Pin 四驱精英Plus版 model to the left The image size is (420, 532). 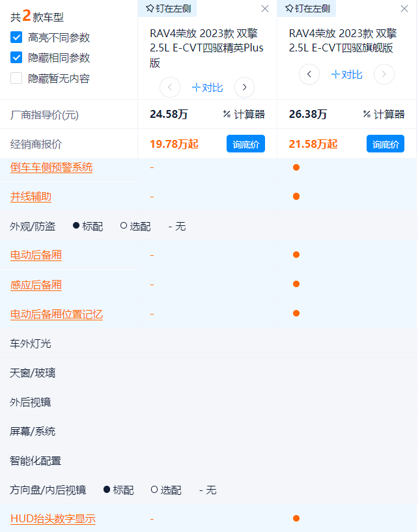pyautogui.click(x=167, y=8)
